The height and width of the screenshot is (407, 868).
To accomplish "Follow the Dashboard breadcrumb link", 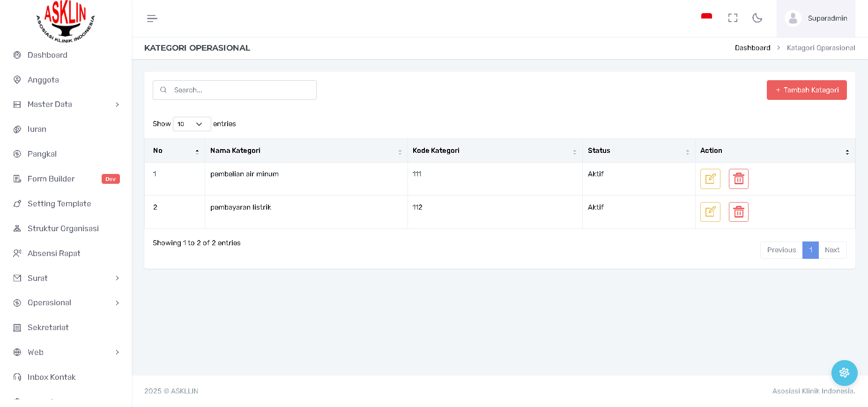I will [752, 48].
